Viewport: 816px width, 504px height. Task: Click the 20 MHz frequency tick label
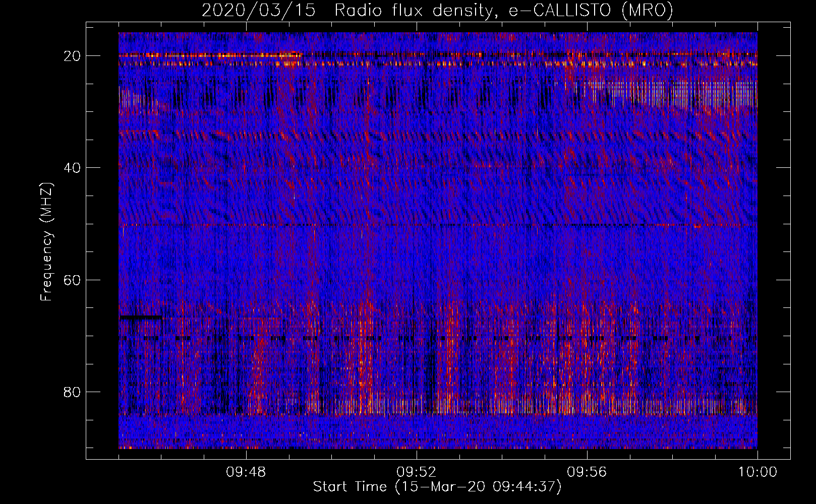tap(73, 55)
